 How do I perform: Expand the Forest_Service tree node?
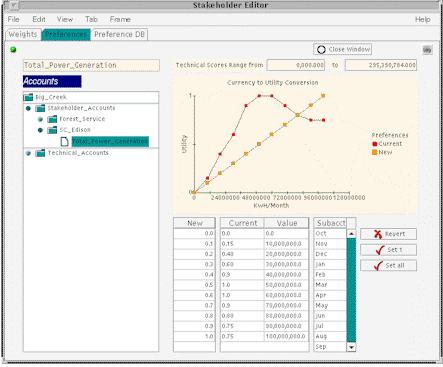40,119
